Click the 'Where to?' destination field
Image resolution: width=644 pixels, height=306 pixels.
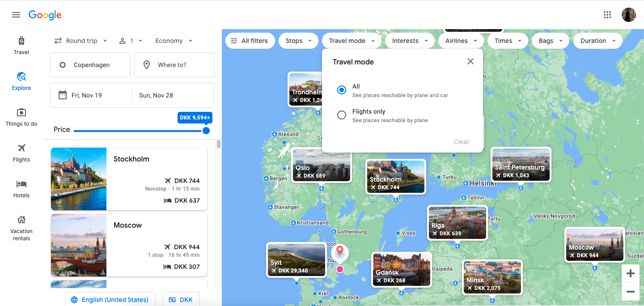point(174,65)
